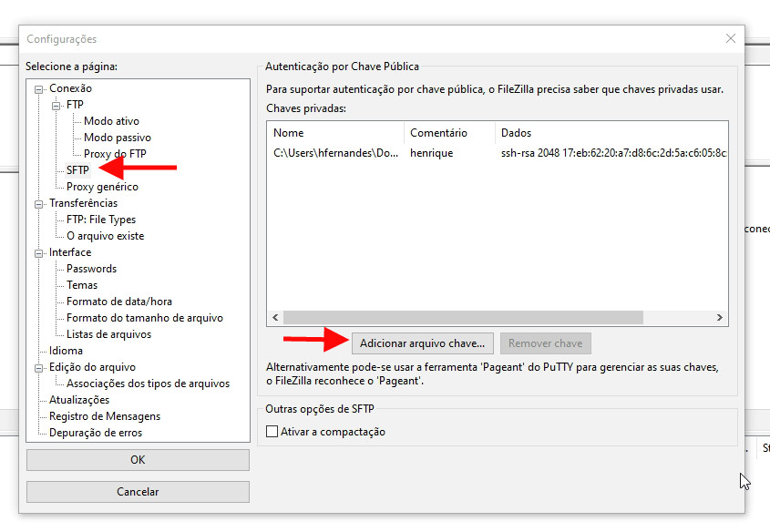
Task: Click the key list right scroll arrow
Action: 719,318
